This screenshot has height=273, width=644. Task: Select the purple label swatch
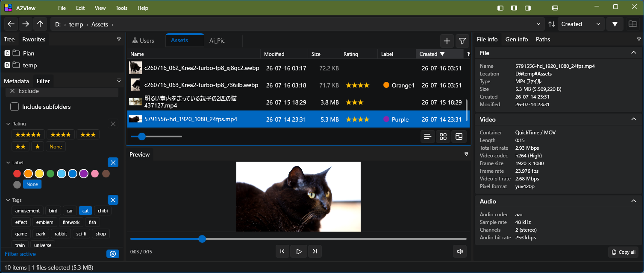tap(84, 174)
